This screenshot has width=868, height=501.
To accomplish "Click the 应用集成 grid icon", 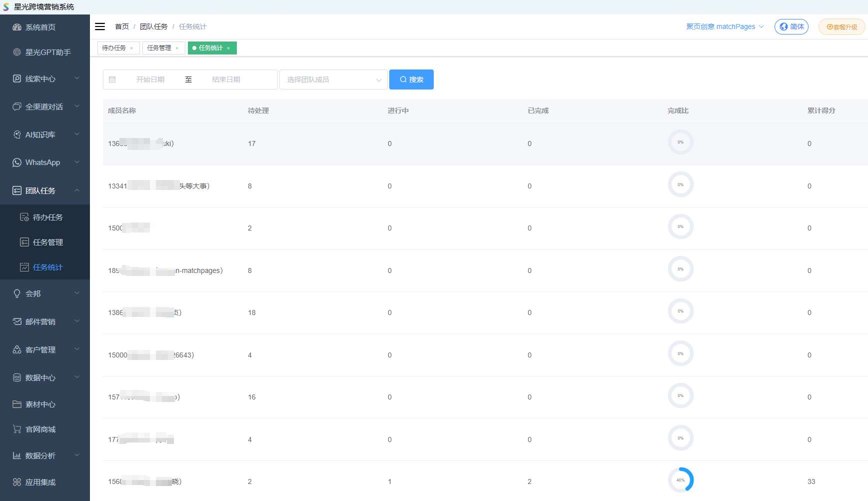I will pyautogui.click(x=17, y=482).
